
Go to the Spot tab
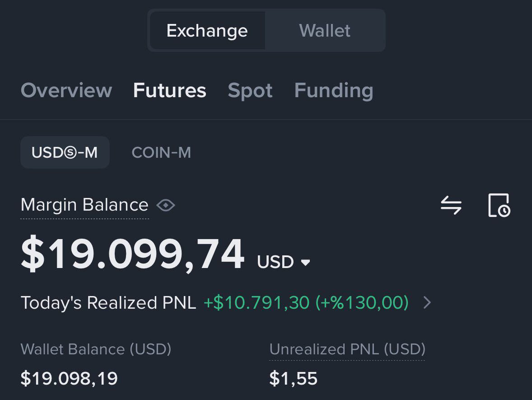pos(250,91)
